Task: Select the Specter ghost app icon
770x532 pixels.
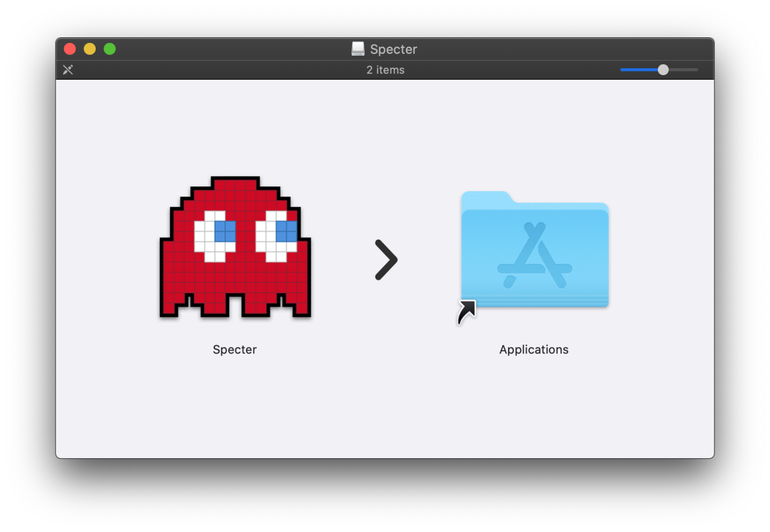Action: (x=235, y=247)
